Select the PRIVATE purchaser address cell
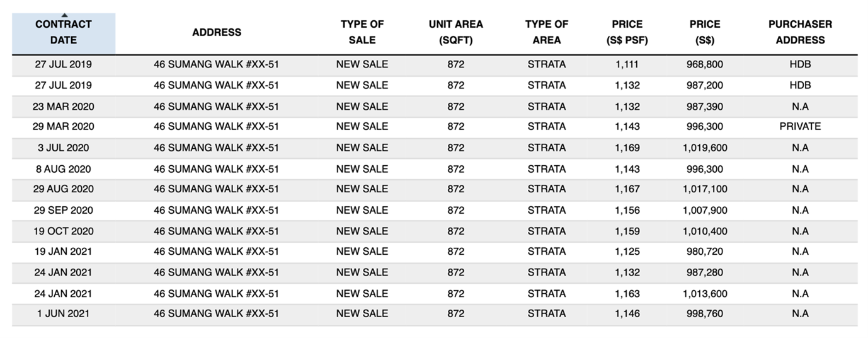Viewport: 868px width, 338px height. pyautogui.click(x=800, y=126)
